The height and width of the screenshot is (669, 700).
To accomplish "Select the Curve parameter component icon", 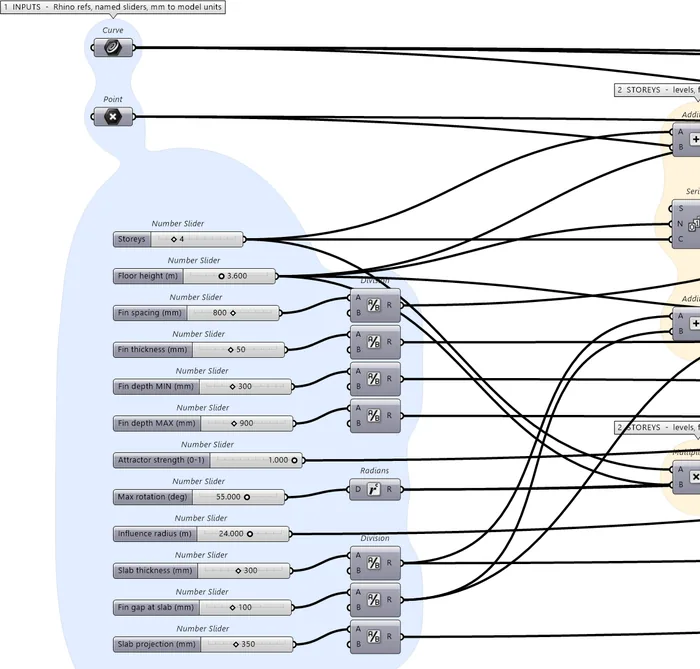I will (x=113, y=47).
